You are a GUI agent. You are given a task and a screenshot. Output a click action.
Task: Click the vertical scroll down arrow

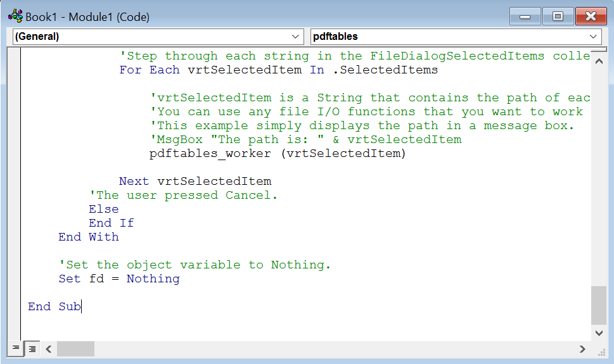(599, 333)
